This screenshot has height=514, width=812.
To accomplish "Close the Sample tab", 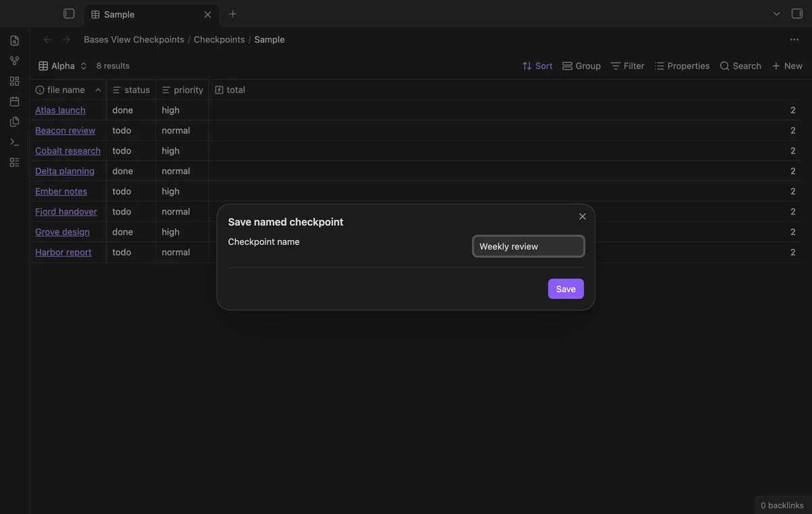I will click(208, 14).
